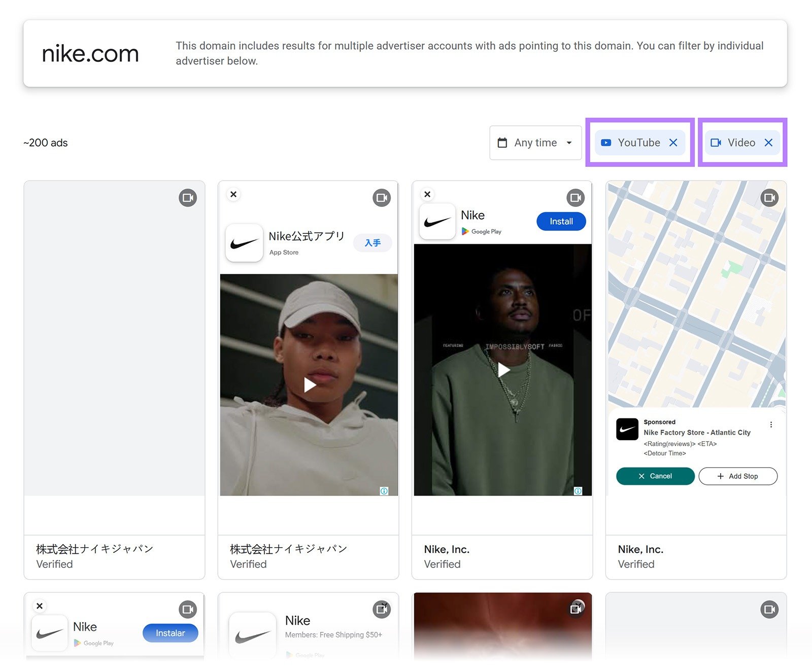Click Nike swoosh icon in Instalar ad
Viewport: 812px width, 669px height.
point(50,633)
